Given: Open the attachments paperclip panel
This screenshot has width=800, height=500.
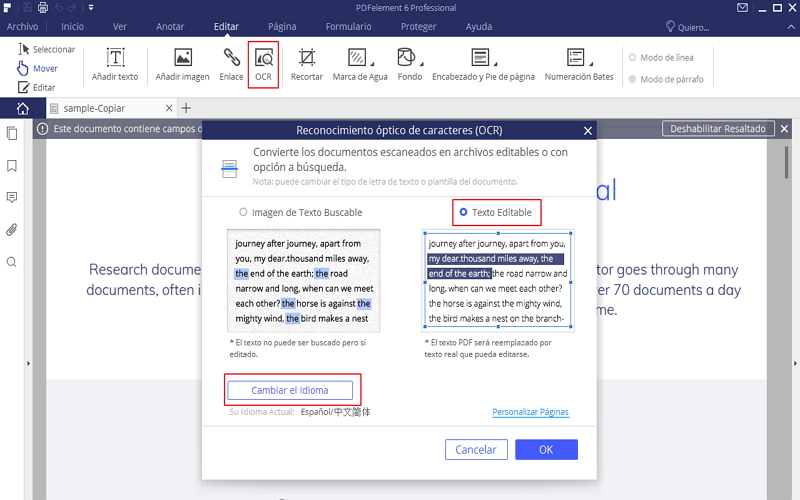Looking at the screenshot, I should (x=12, y=230).
